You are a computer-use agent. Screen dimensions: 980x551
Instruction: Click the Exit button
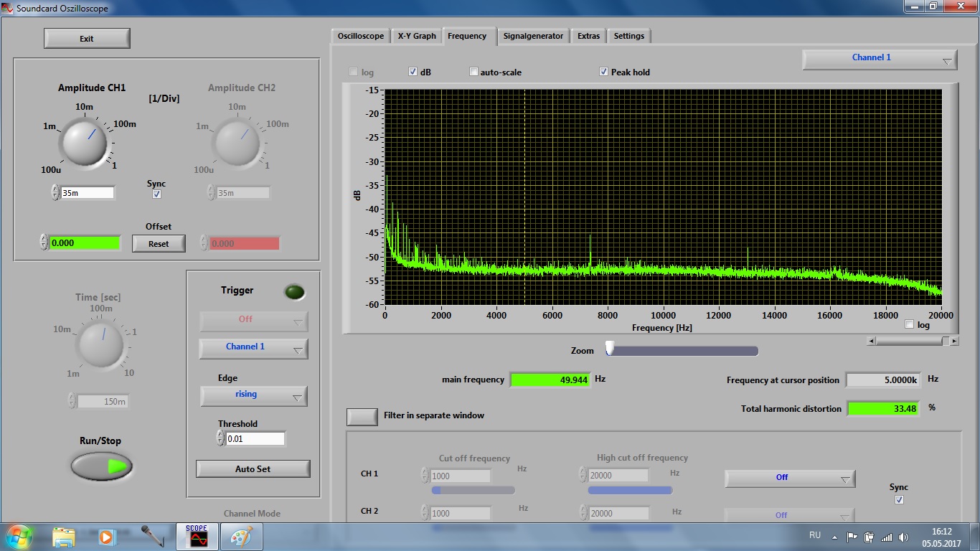[x=87, y=39]
